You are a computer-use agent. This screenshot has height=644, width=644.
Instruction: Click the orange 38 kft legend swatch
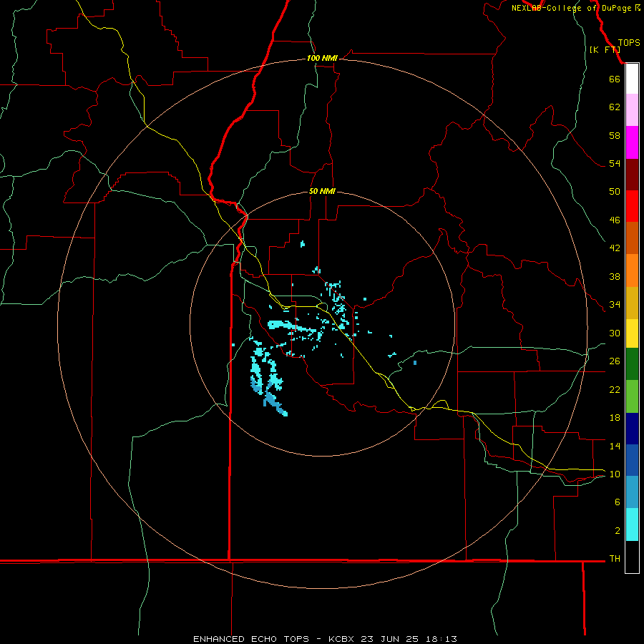(x=632, y=270)
